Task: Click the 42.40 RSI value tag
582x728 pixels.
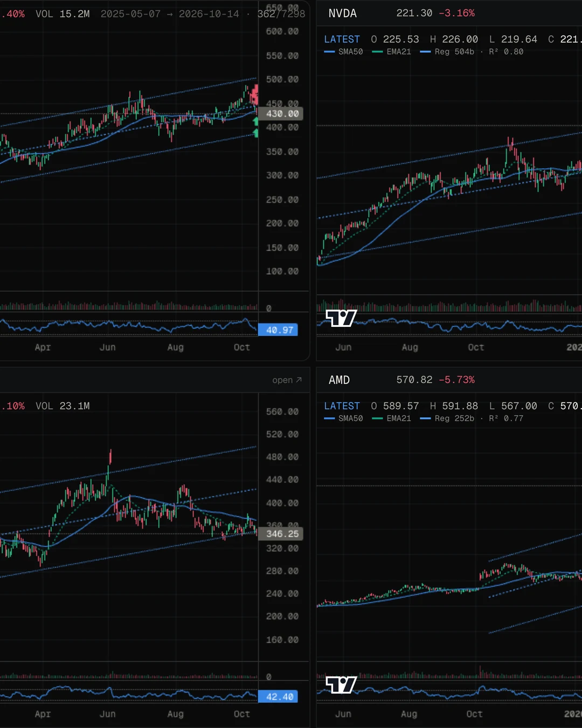Action: click(278, 697)
